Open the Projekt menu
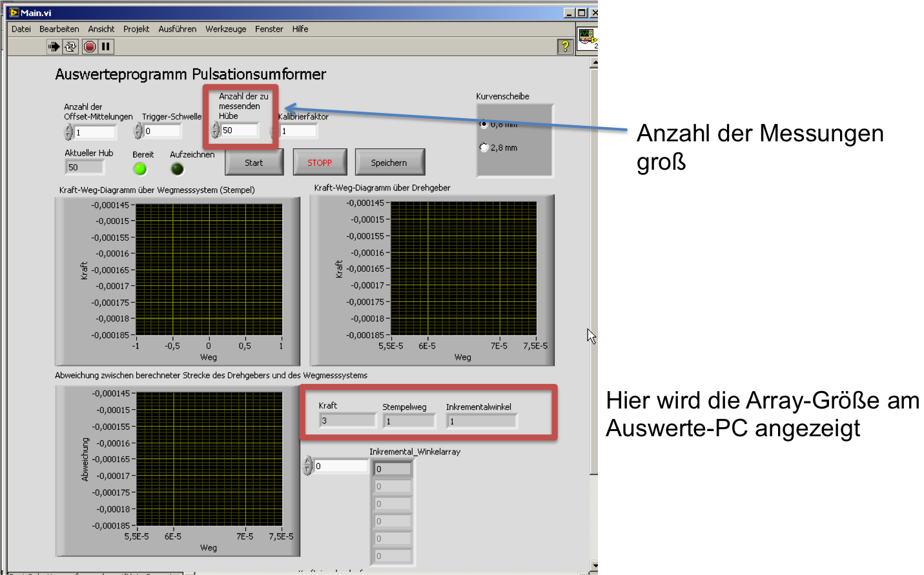The width and height of the screenshot is (924, 575). [x=136, y=29]
